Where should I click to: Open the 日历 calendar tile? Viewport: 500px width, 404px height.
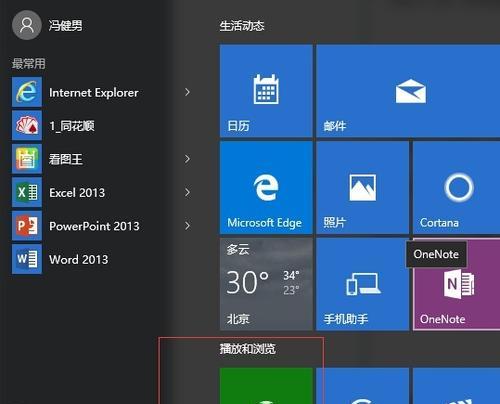click(x=266, y=91)
